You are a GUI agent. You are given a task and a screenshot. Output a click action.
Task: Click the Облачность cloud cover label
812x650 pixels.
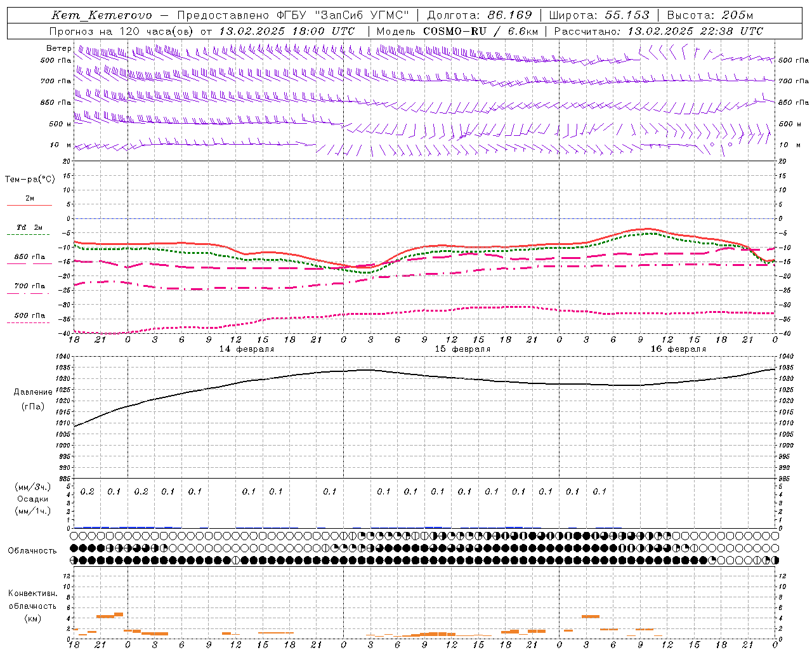coord(32,551)
